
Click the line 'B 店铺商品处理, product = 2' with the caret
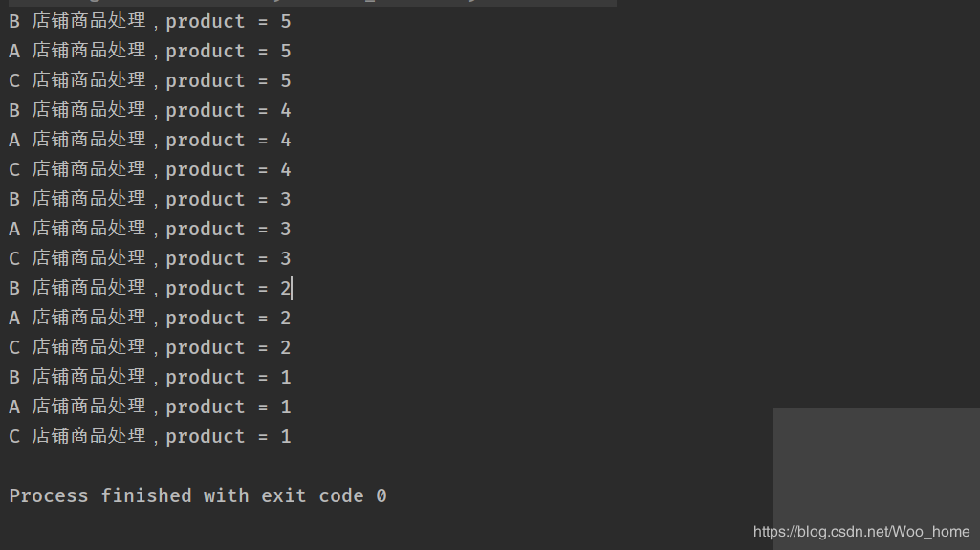pyautogui.click(x=150, y=288)
